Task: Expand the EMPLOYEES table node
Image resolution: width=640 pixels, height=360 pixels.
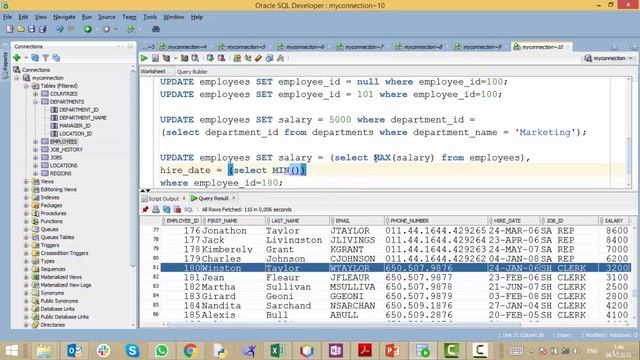Action: tap(36, 142)
